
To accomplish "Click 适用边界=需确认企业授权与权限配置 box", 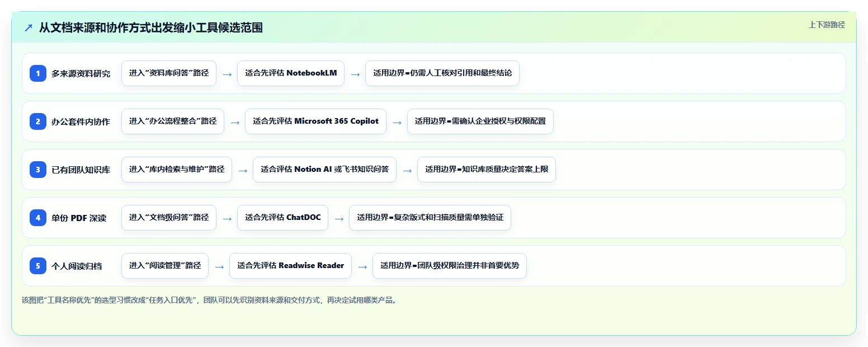I will coord(480,121).
